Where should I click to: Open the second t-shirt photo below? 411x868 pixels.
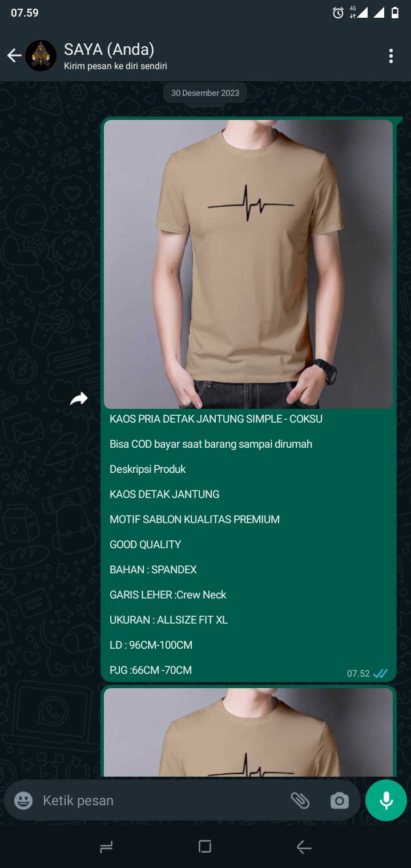(x=248, y=732)
